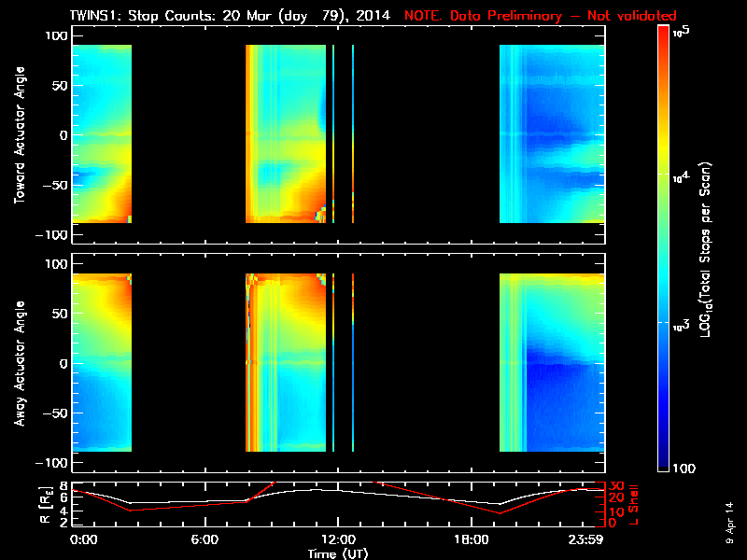
Task: Click the middle data block in Away panel
Action: pos(286,362)
